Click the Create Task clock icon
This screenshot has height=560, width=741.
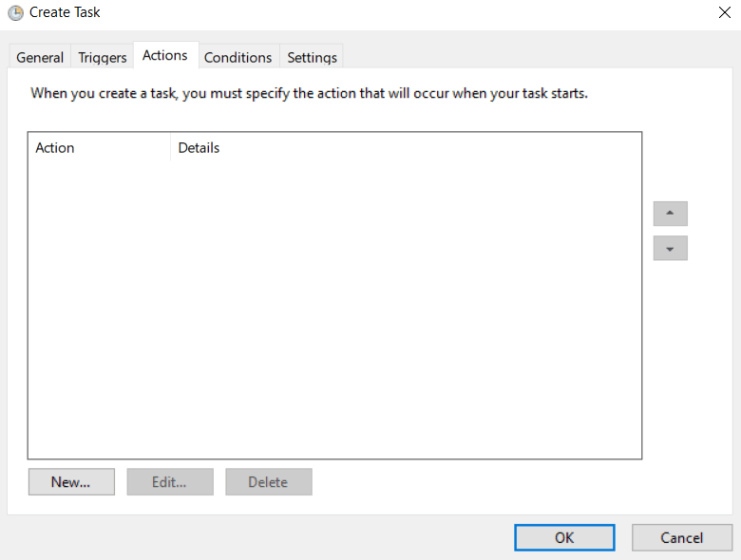coord(15,13)
